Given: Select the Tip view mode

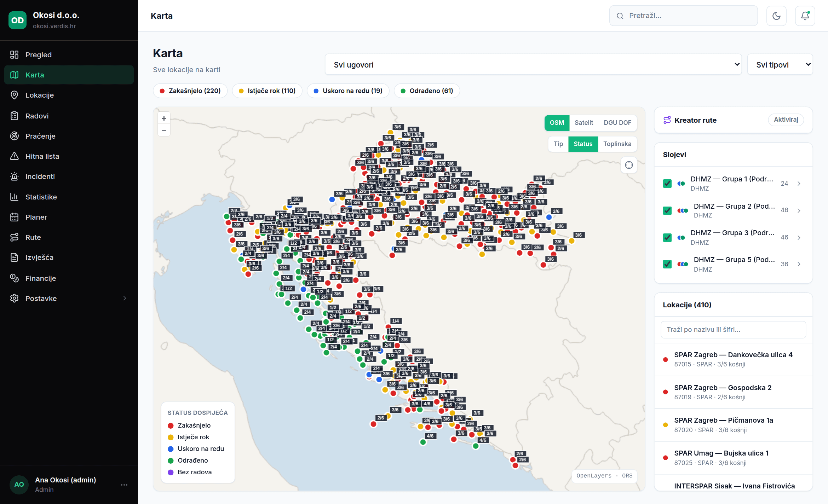Looking at the screenshot, I should tap(558, 144).
